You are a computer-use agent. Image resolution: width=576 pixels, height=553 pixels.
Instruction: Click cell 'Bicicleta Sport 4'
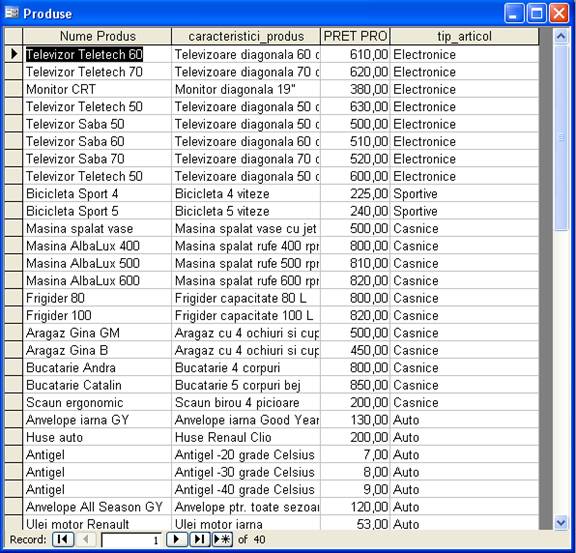97,193
